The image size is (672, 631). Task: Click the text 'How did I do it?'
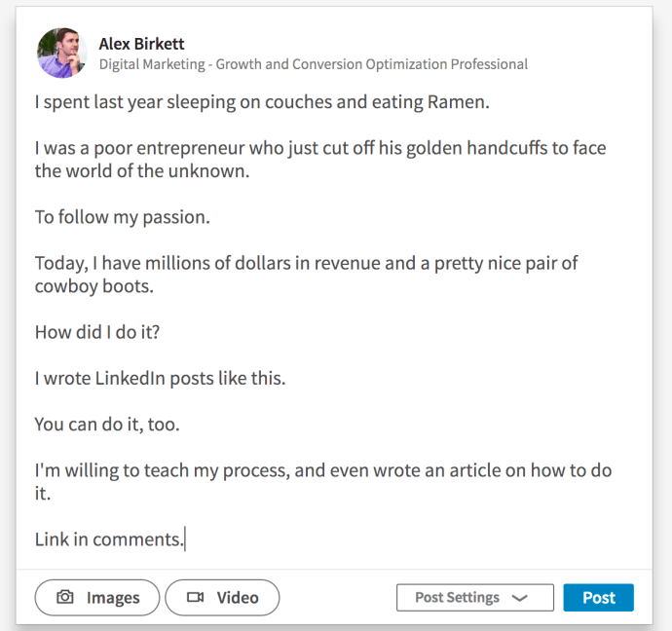(97, 332)
